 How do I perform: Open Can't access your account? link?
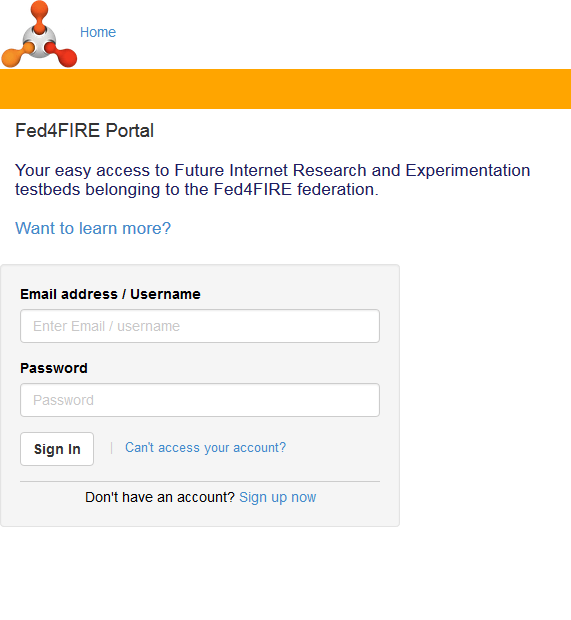(205, 448)
